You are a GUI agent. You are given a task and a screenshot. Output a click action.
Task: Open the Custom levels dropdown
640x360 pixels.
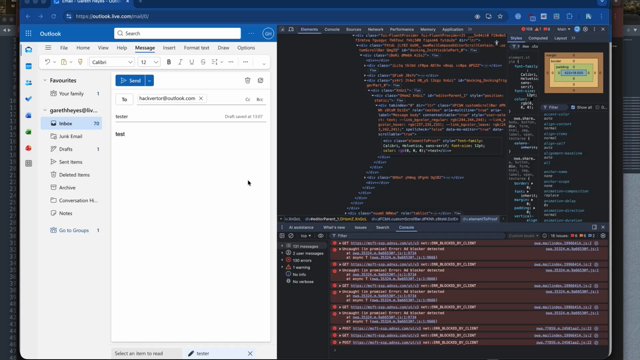[x=522, y=236]
